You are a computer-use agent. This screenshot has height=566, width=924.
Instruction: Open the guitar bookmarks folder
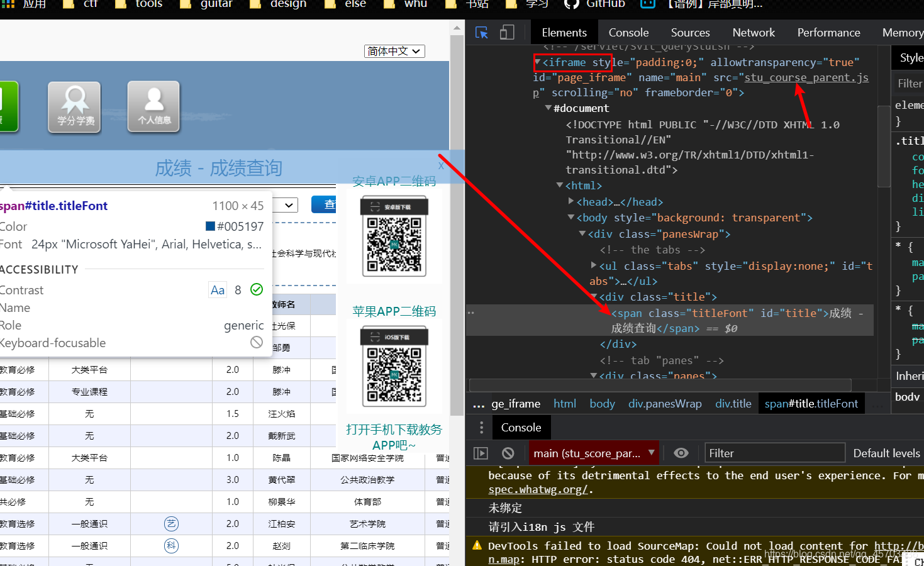(206, 4)
